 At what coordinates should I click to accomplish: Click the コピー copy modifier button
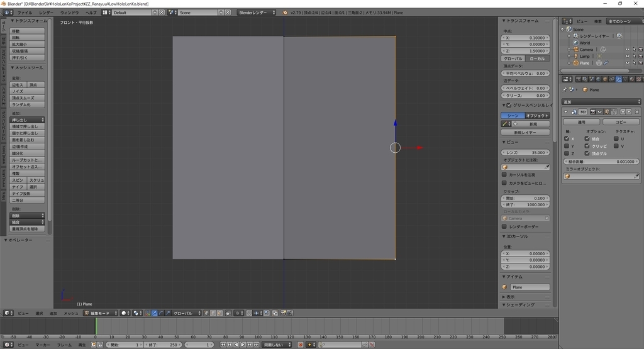point(621,122)
